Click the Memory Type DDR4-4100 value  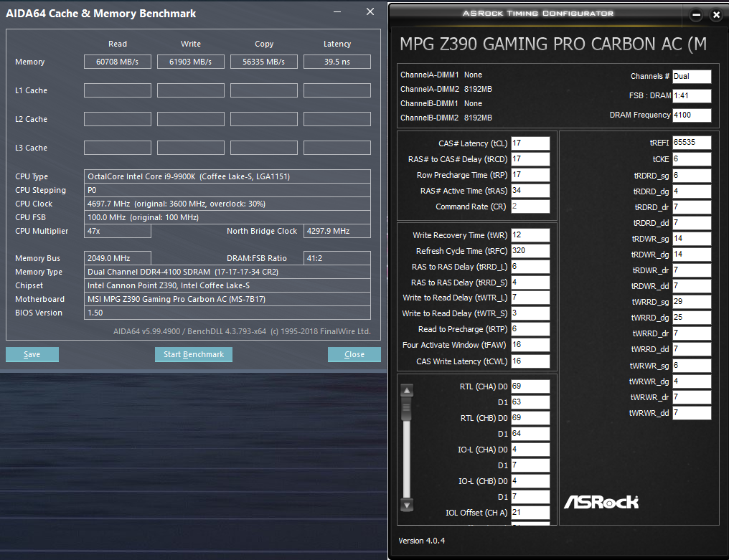(227, 272)
